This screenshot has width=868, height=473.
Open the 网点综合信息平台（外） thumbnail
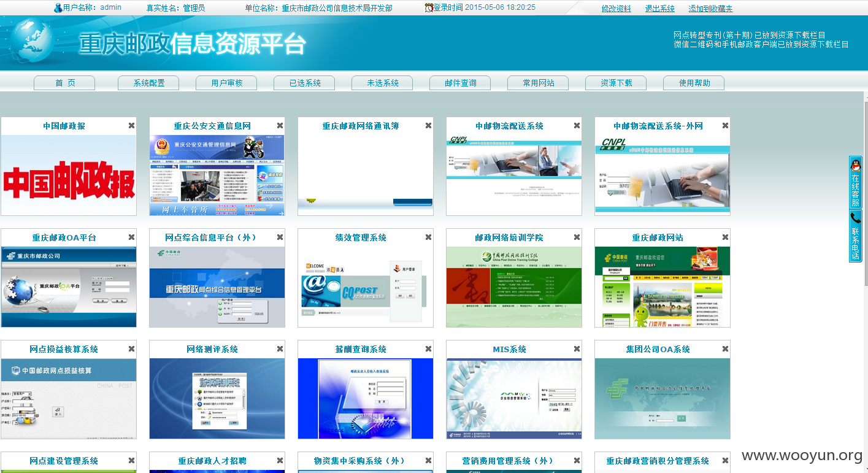click(217, 286)
